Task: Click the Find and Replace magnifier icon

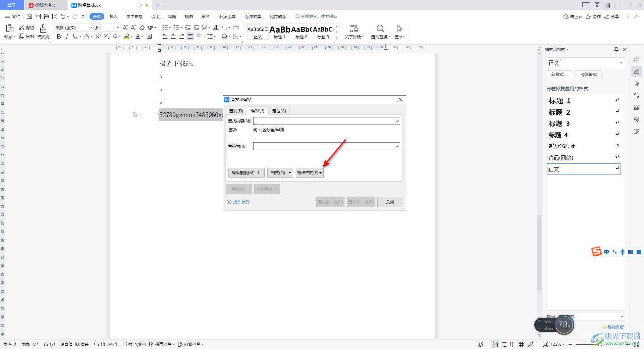Action: (x=380, y=29)
